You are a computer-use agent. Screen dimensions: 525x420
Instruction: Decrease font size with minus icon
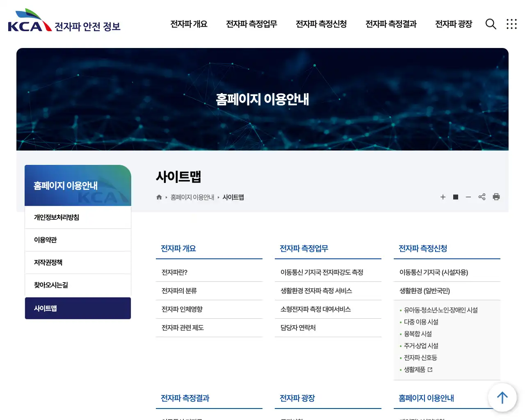tap(468, 197)
